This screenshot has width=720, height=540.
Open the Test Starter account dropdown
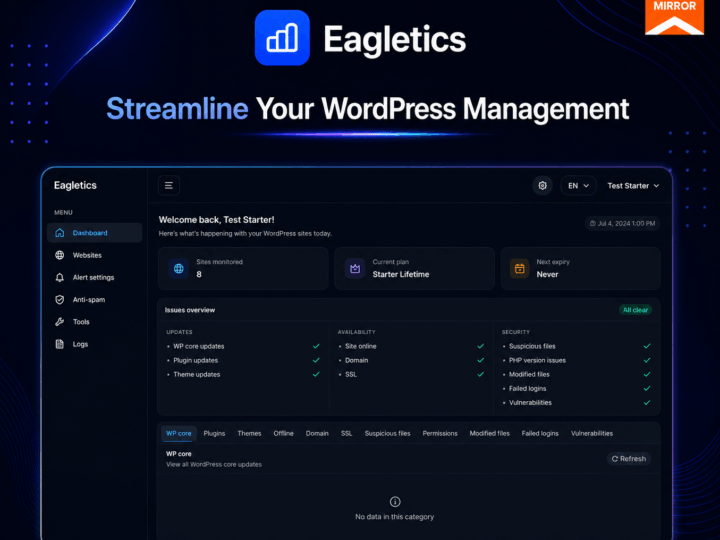click(633, 186)
